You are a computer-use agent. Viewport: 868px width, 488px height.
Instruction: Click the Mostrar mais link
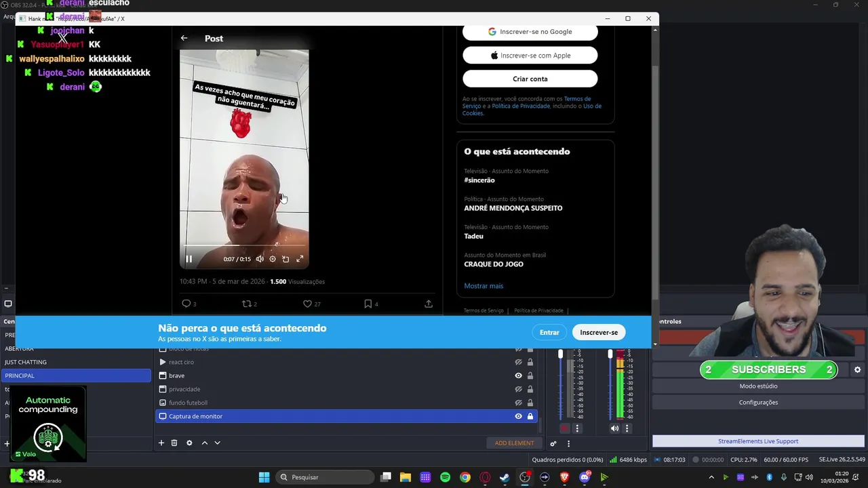(484, 286)
